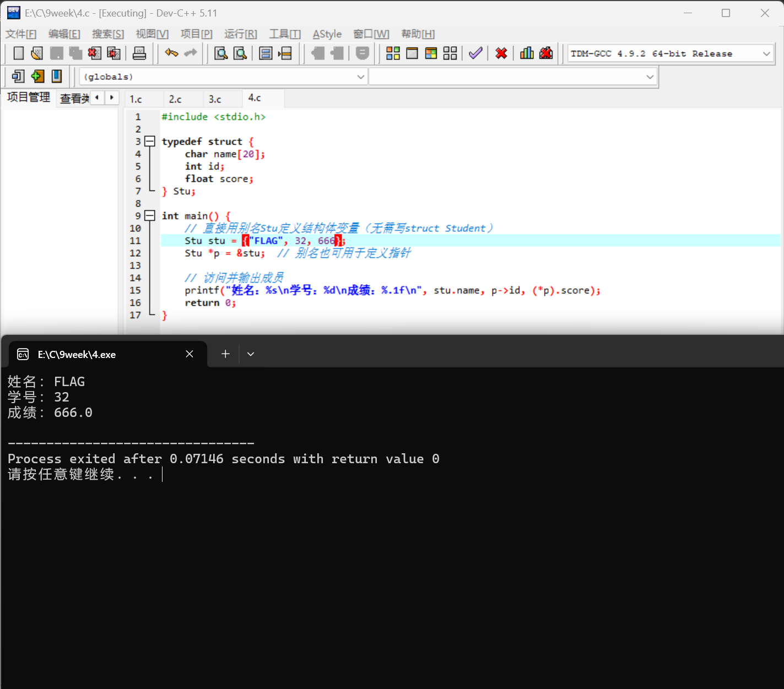Open Replace using the second magnifier icon
Image resolution: width=784 pixels, height=689 pixels.
click(240, 53)
